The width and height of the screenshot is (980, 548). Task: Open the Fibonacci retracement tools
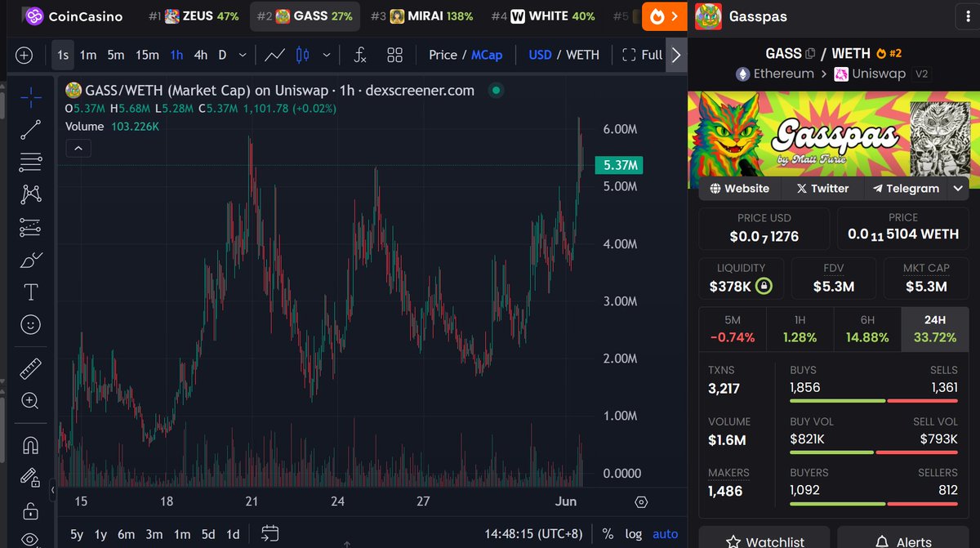pos(31,162)
